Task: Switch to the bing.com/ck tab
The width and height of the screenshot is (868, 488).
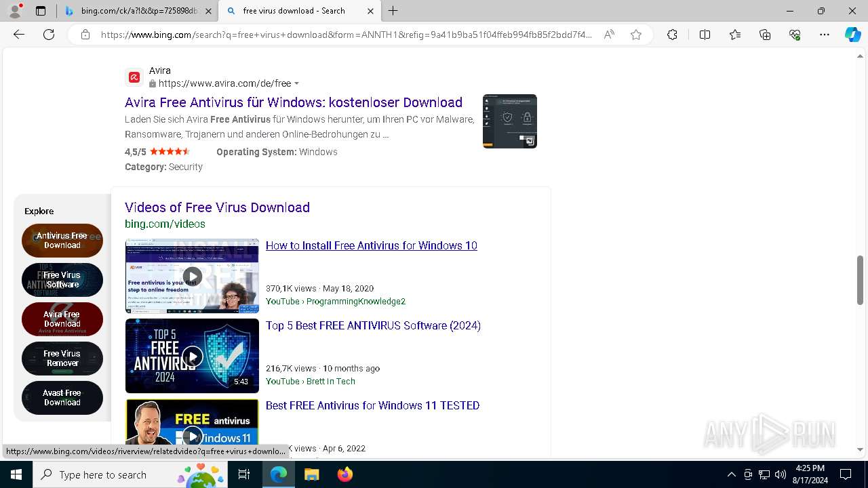Action: point(138,11)
